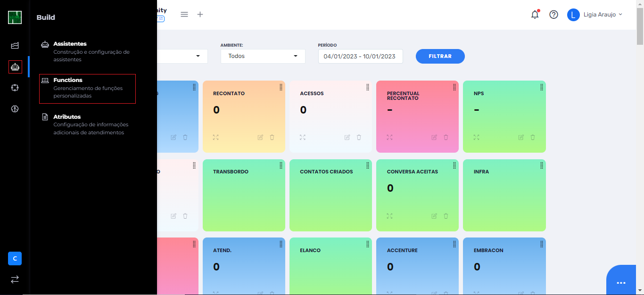Open the partially hidden dropdown left of Ambiente
The height and width of the screenshot is (295, 644).
click(182, 56)
